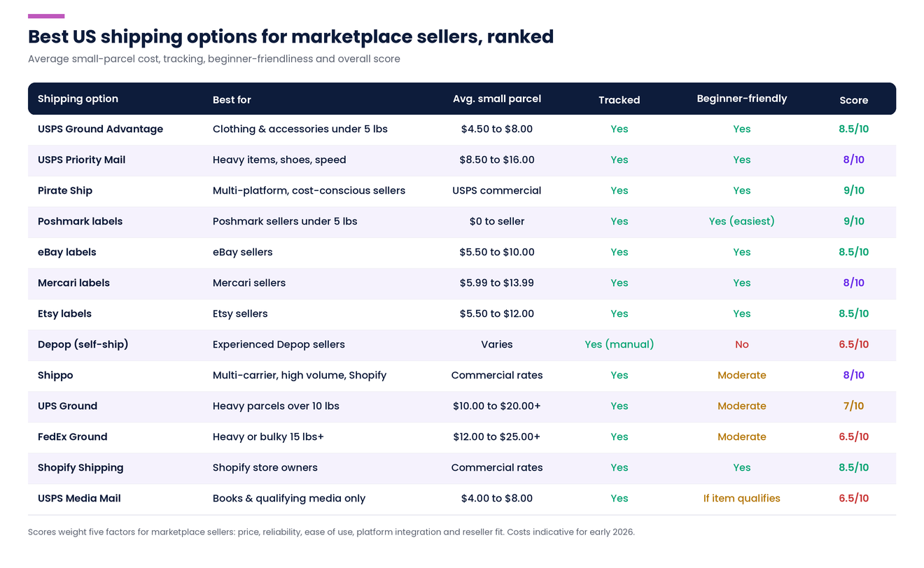Click the '$0 to seller' cell

[x=497, y=221]
